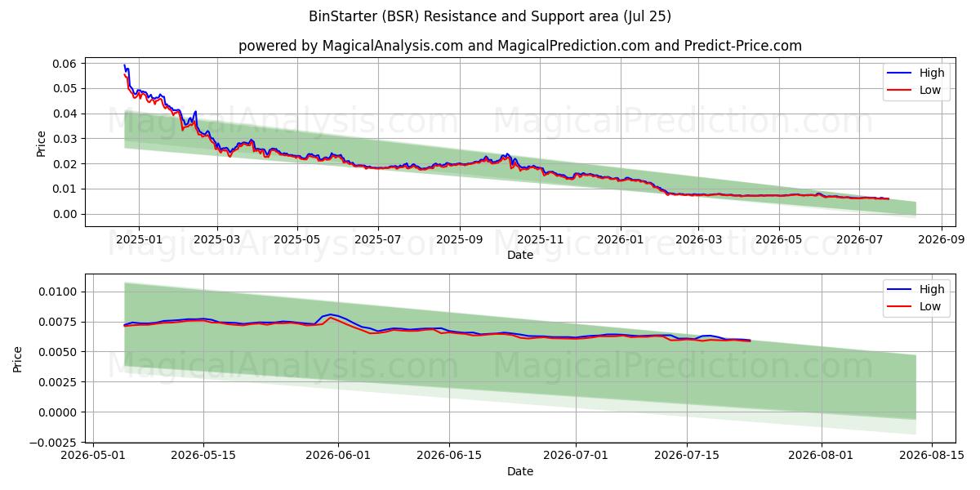Click the 0.0050 tick label on bottom chart
This screenshot has width=980, height=490.
pos(59,352)
